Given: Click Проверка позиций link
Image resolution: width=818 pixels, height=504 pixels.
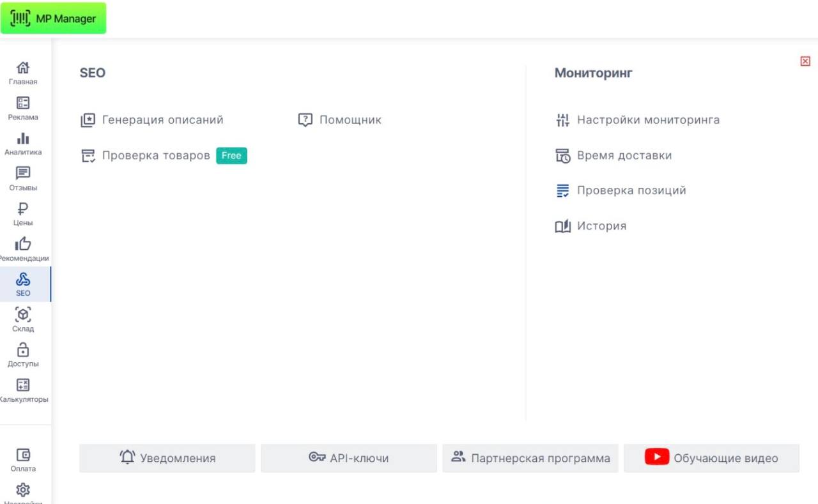Looking at the screenshot, I should tap(631, 190).
